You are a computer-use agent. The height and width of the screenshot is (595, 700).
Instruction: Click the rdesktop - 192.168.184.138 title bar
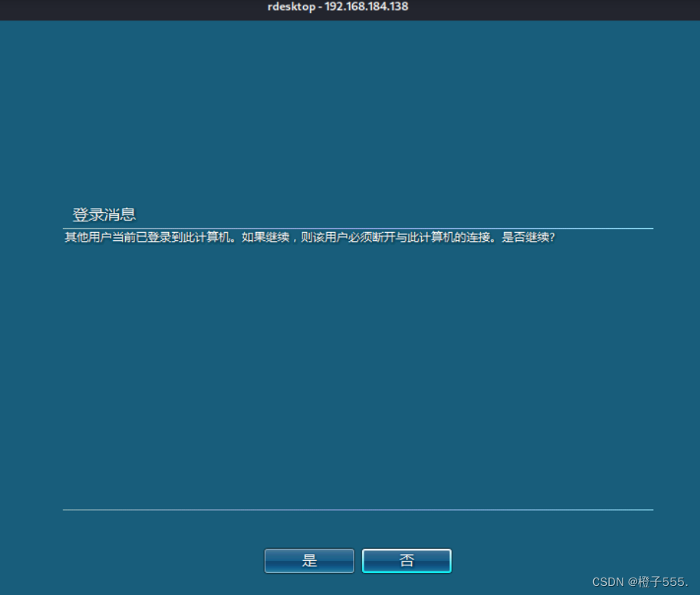click(x=350, y=10)
